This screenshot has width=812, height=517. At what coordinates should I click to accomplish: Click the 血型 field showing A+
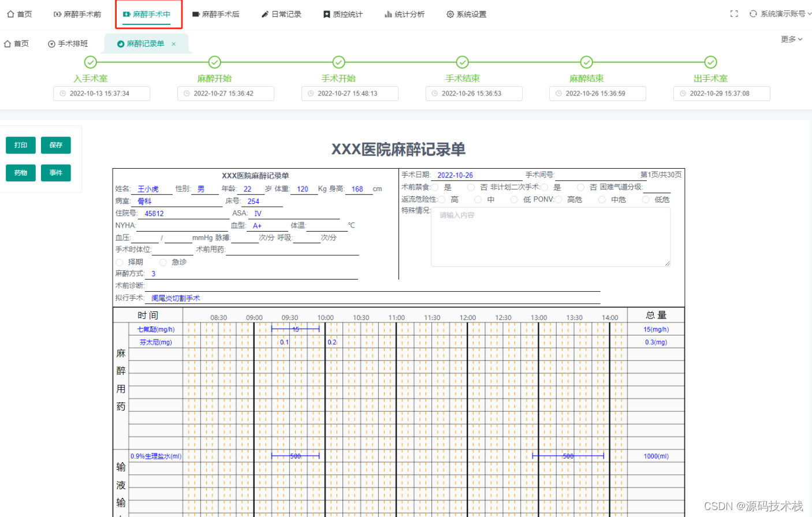[267, 226]
